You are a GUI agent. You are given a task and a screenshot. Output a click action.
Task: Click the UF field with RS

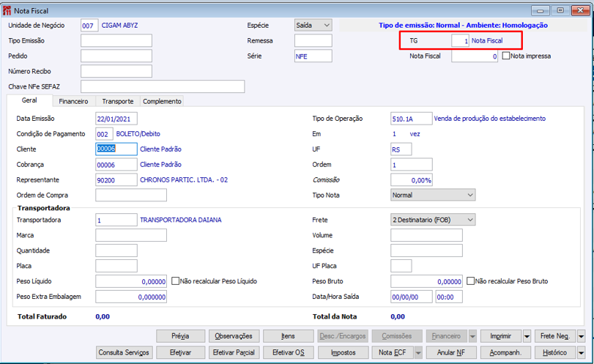click(x=401, y=149)
